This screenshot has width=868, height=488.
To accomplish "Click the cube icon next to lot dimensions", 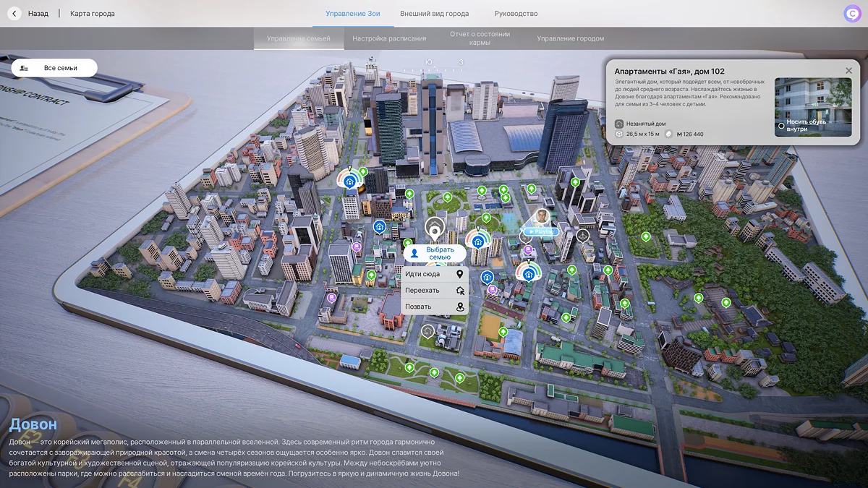I will tap(619, 134).
